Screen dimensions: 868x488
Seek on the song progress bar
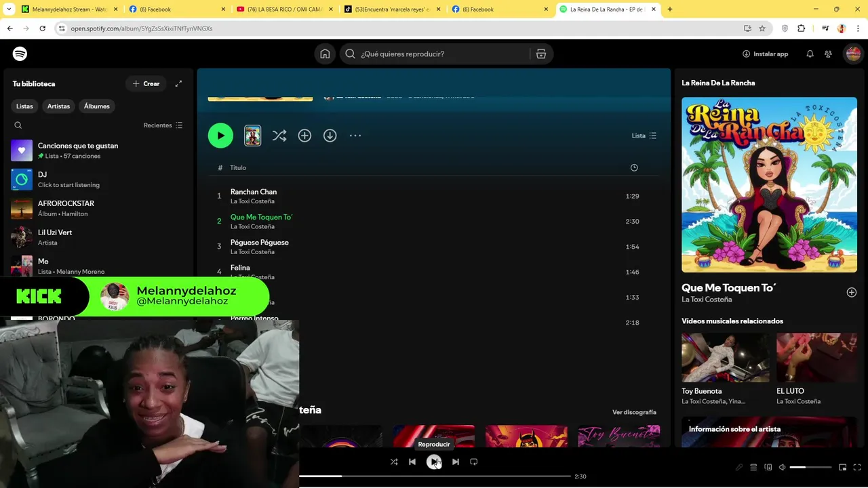(435, 476)
